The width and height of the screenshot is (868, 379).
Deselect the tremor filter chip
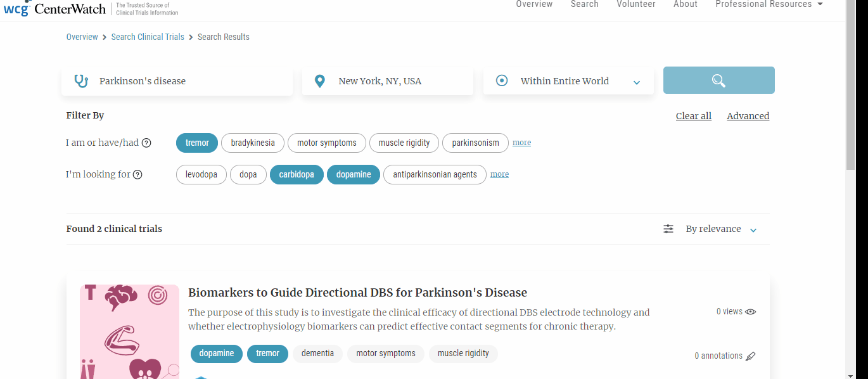coord(197,143)
